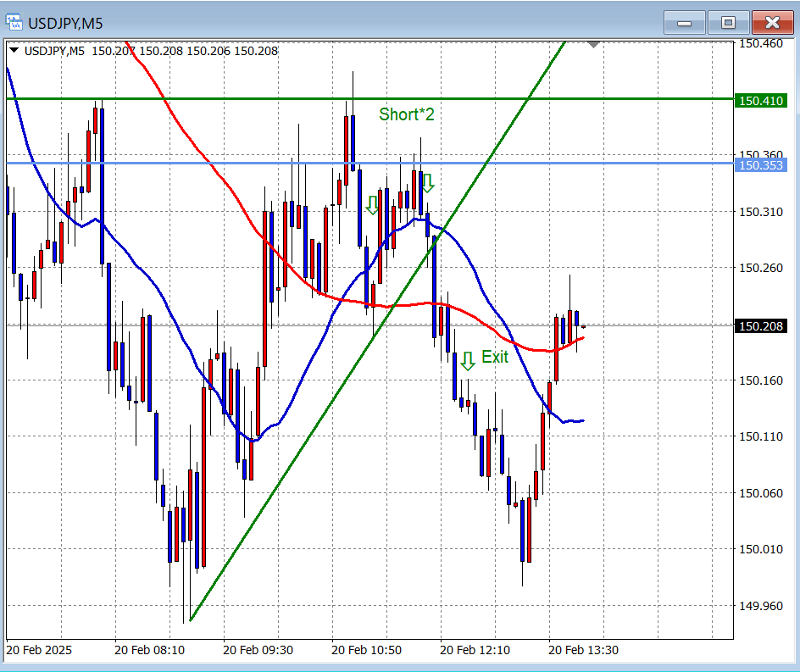
Task: Click the Short*2 text label
Action: [x=406, y=114]
